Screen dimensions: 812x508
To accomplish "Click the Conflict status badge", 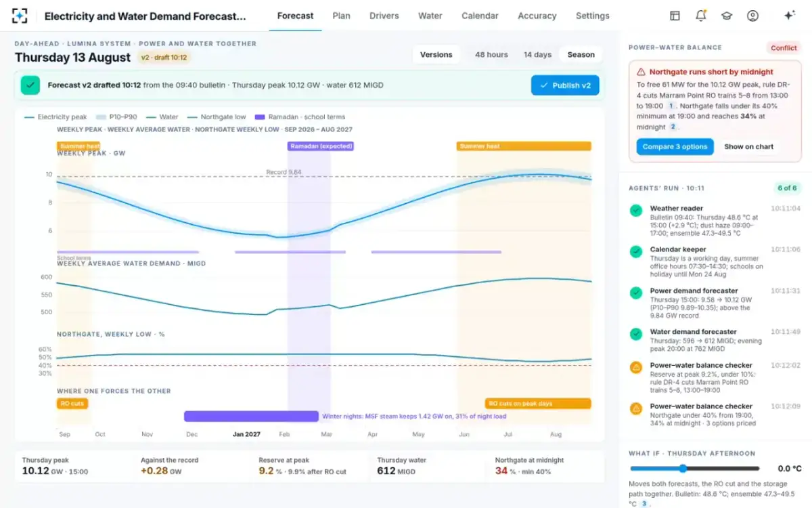I will pyautogui.click(x=784, y=47).
